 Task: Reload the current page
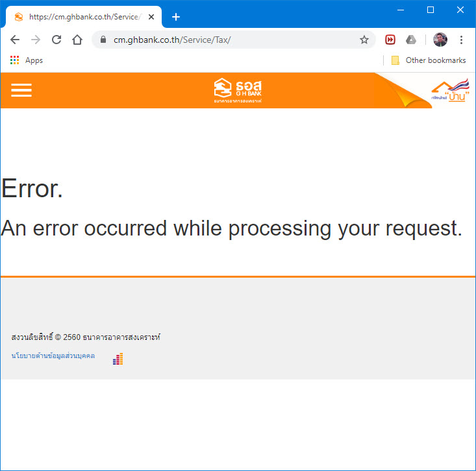click(56, 40)
